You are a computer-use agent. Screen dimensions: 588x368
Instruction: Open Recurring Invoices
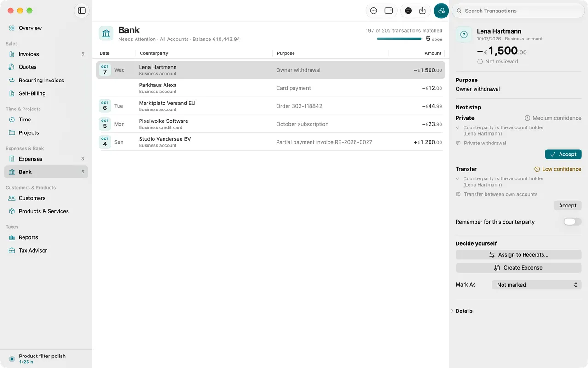[x=46, y=80]
